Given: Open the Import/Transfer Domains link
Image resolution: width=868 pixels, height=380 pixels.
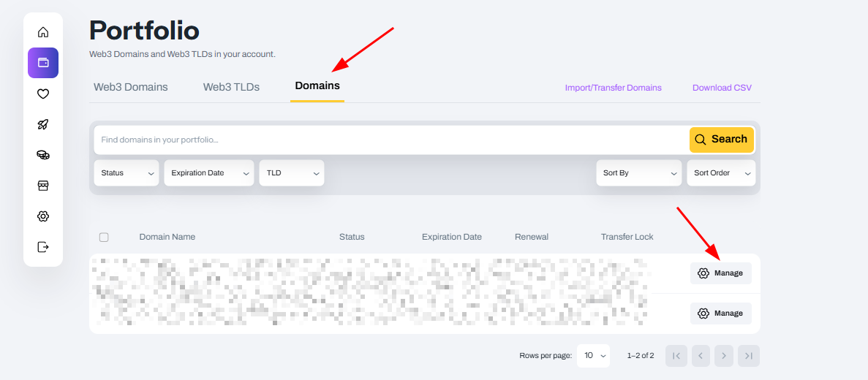Looking at the screenshot, I should click(x=614, y=88).
